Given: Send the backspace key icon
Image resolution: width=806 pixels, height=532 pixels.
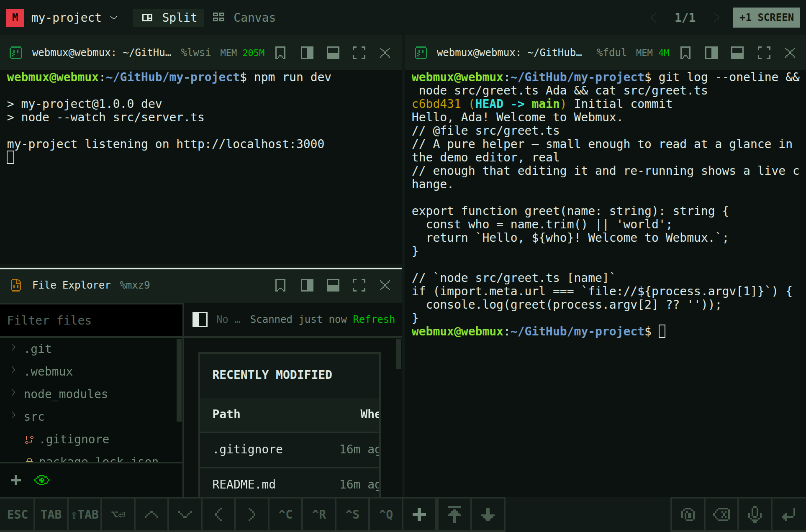Looking at the screenshot, I should click(x=721, y=514).
